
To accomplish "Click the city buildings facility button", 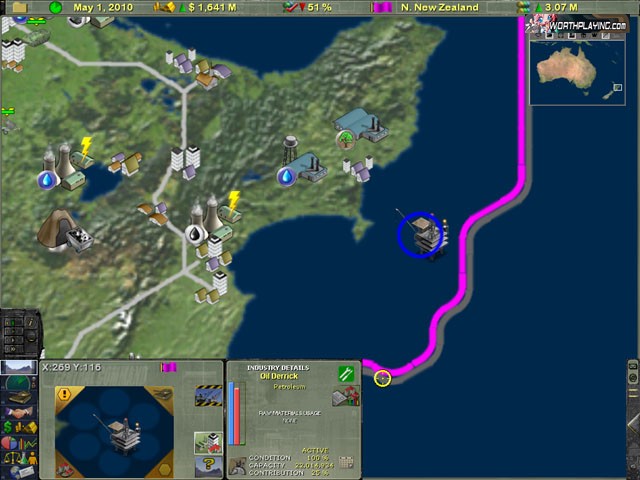I will click(208, 442).
